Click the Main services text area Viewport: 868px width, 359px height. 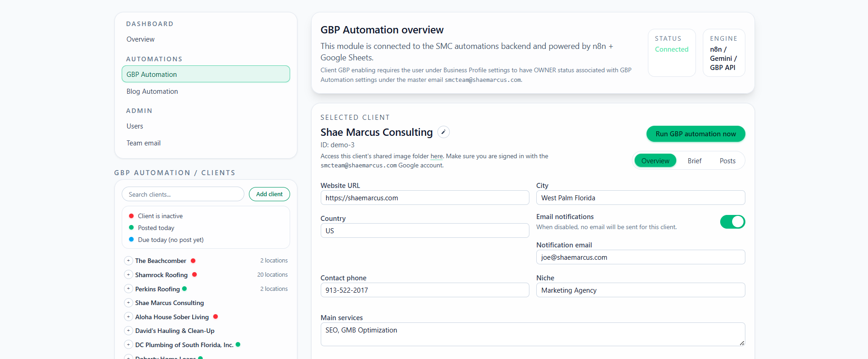click(533, 334)
